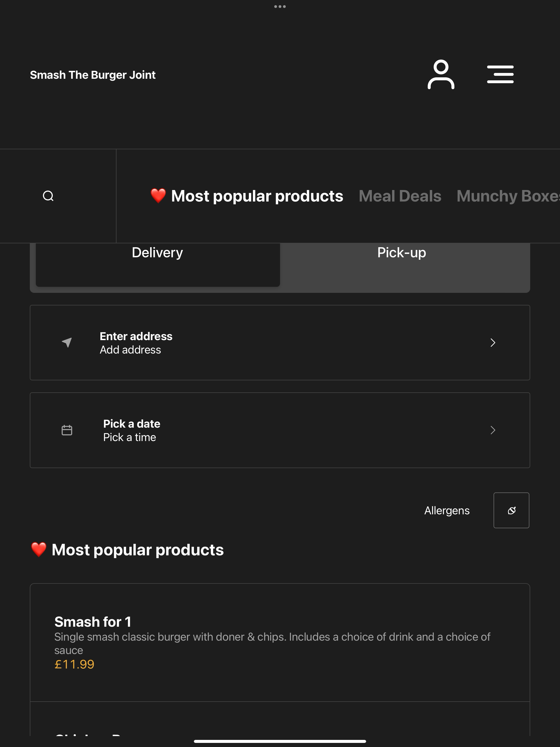Open the Smash for 1 product card
The image size is (560, 747).
[280, 642]
